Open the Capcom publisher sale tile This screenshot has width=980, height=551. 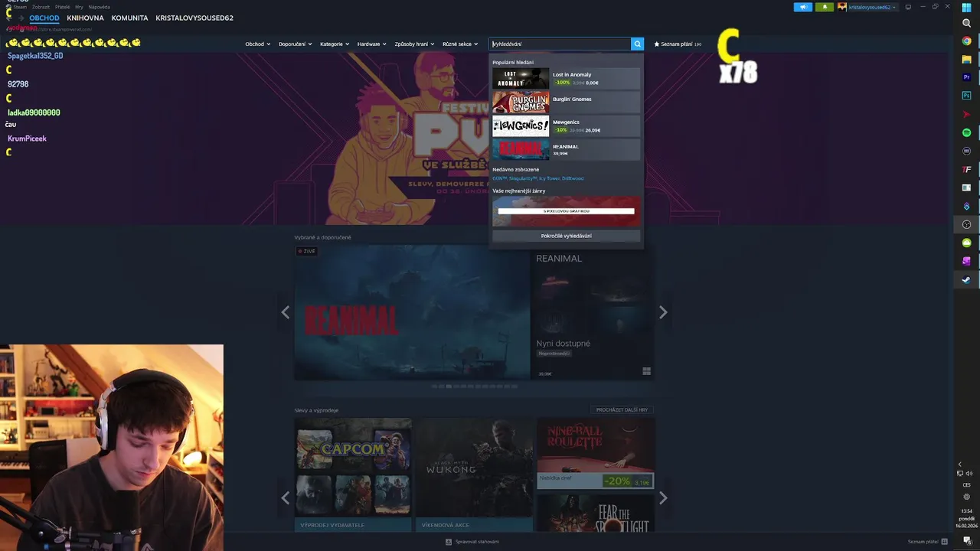point(353,474)
